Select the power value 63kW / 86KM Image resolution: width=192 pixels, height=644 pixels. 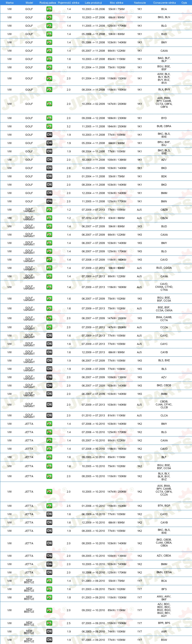[x=117, y=218]
